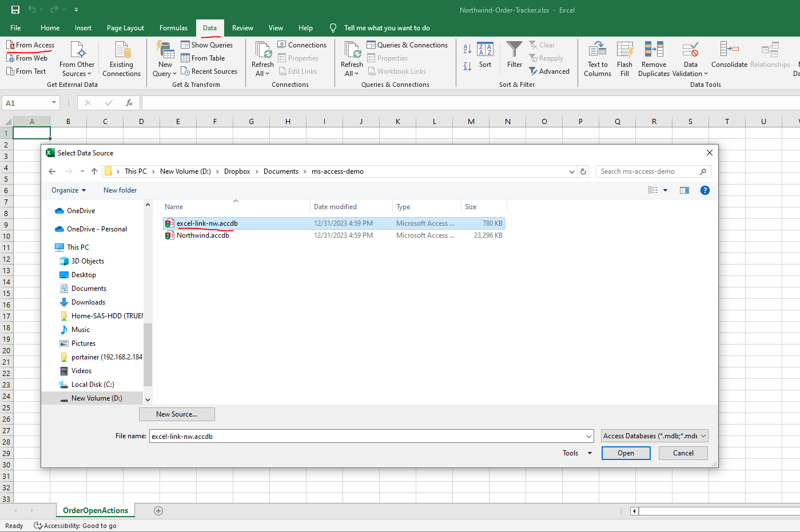Click Accessibility: Good to go status
The width and height of the screenshot is (800, 532).
click(x=75, y=526)
